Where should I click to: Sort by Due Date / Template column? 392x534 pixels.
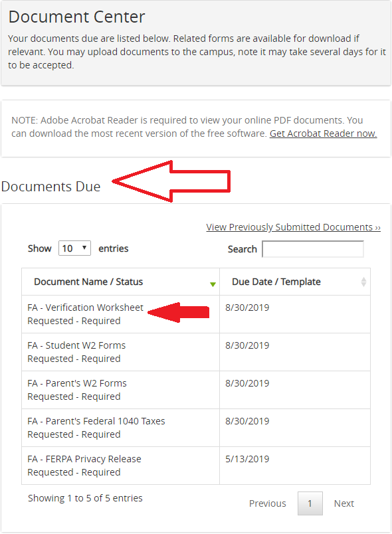(276, 282)
